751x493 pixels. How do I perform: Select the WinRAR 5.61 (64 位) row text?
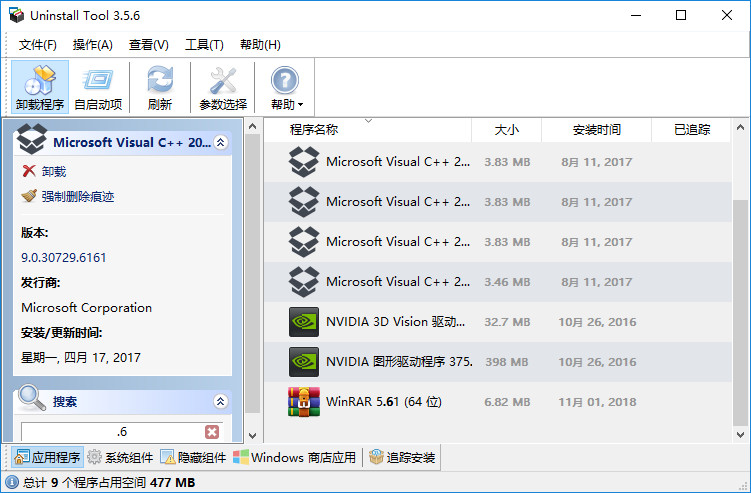[384, 401]
